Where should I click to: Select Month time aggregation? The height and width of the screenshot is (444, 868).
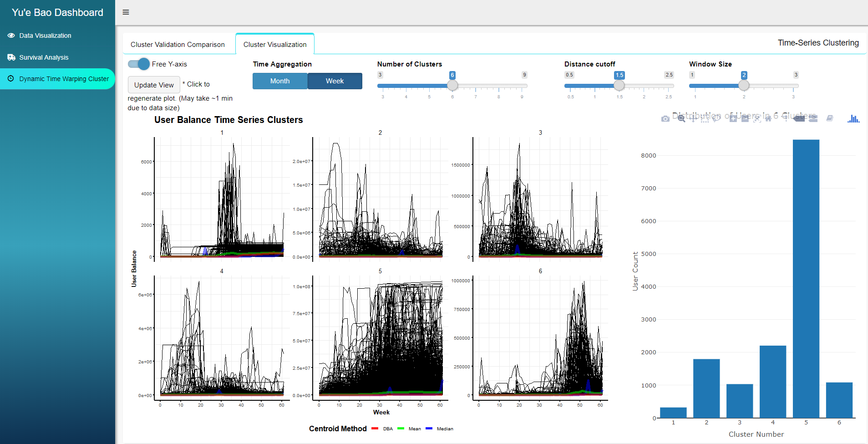pos(280,81)
